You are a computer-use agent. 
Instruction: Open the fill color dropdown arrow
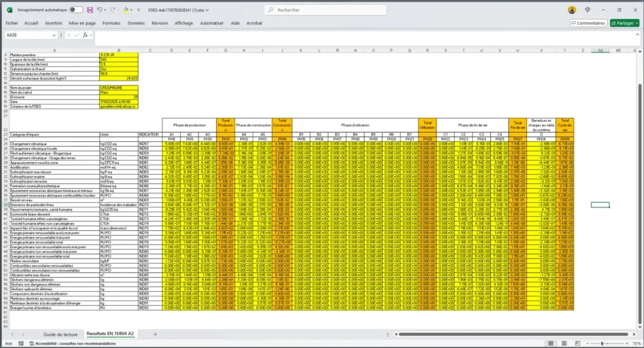point(132,10)
